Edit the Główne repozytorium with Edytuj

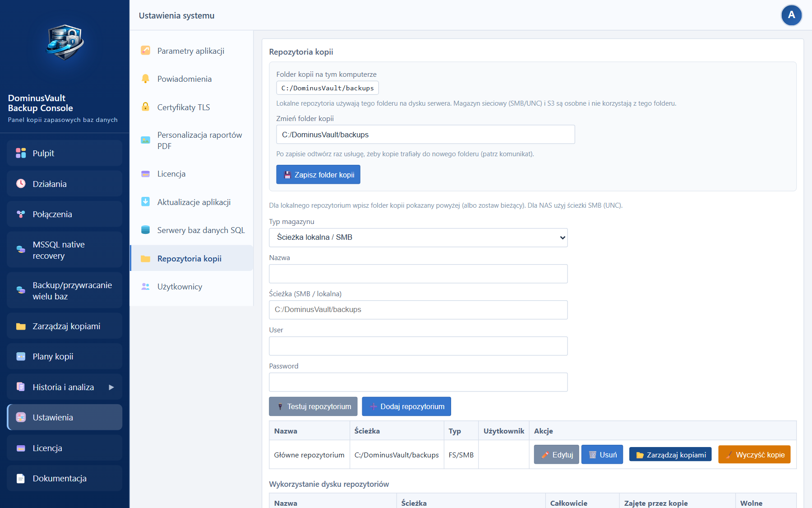(x=556, y=455)
